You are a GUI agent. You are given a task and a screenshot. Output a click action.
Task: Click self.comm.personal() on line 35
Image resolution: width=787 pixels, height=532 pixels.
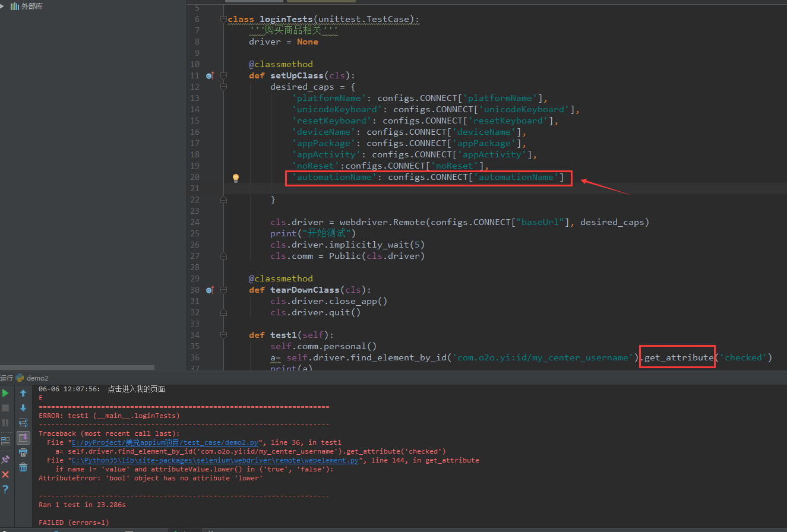coord(324,346)
